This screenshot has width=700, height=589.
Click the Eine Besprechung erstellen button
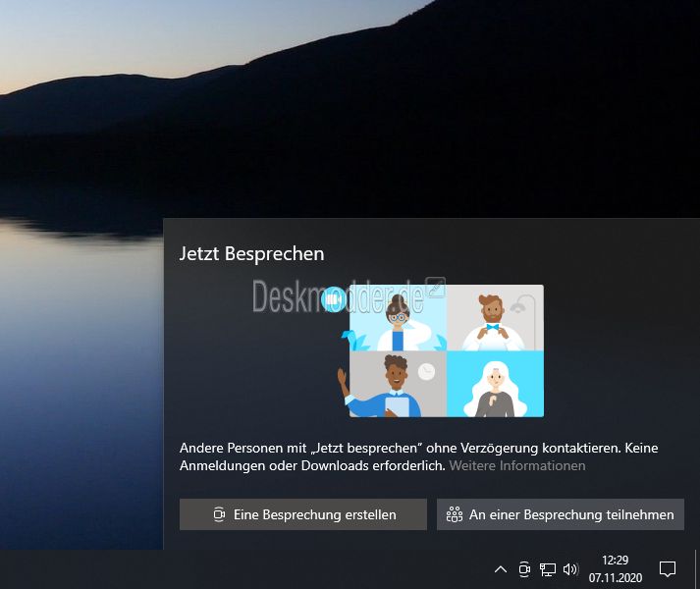coord(303,514)
